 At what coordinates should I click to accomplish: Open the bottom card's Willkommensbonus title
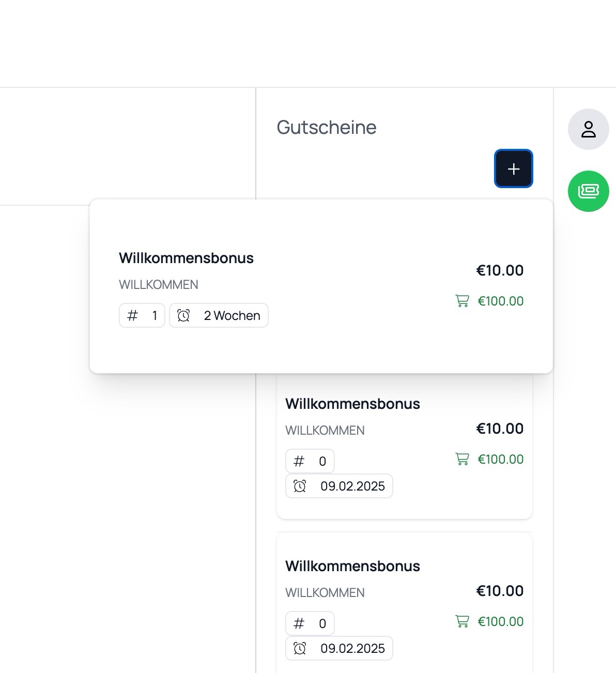pos(352,566)
